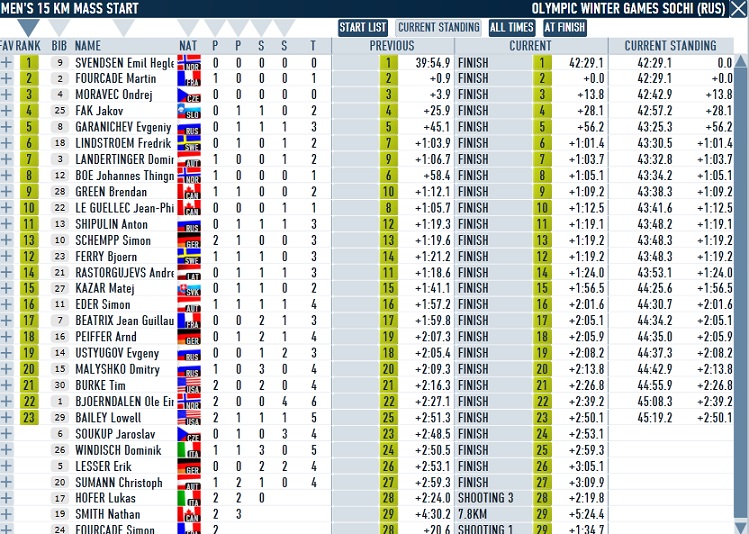Image resolution: width=749 pixels, height=534 pixels.
Task: Add GARANICHEV Evgeniy to favourites
Action: 6,127
